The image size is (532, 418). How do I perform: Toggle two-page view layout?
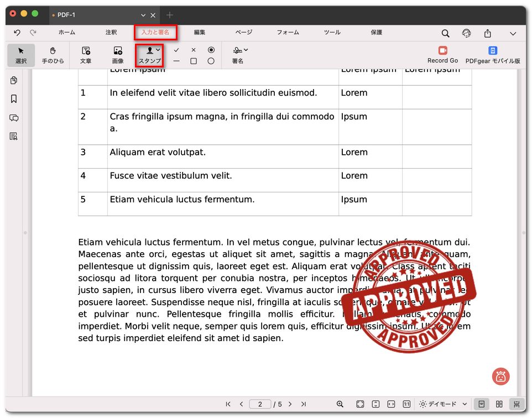click(x=499, y=404)
